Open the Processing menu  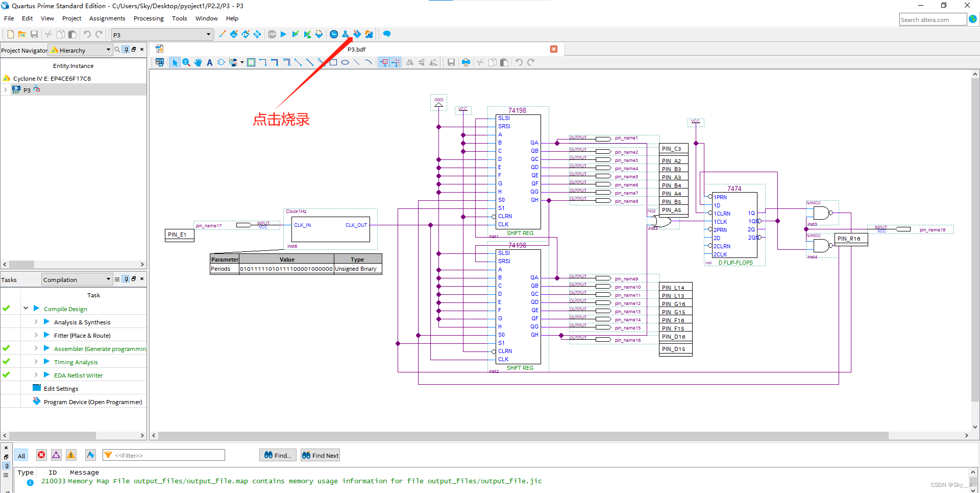point(149,18)
